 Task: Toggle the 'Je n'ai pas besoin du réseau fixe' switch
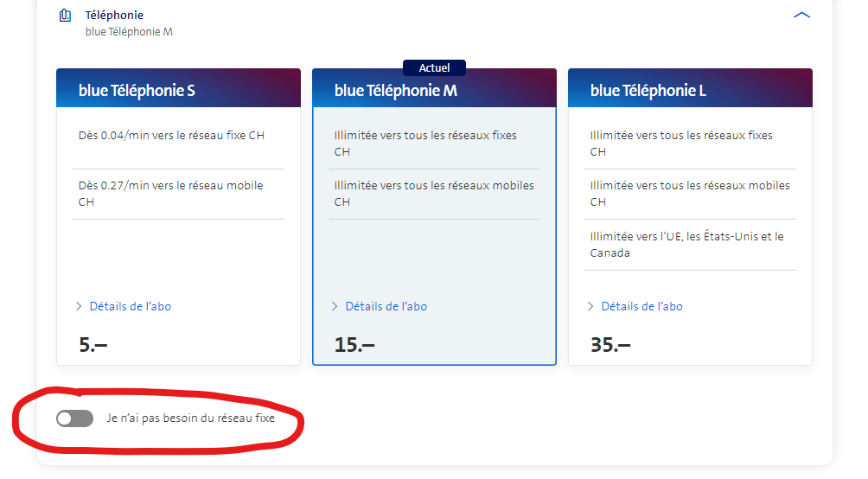tap(74, 418)
